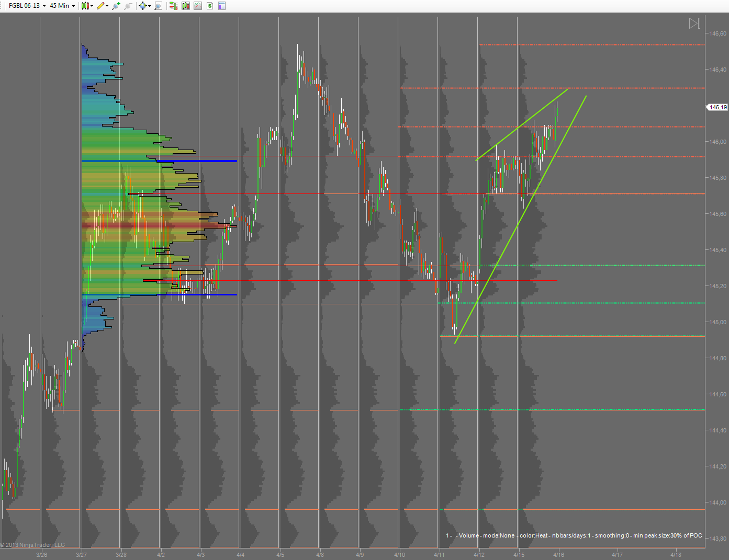Show the Chart Trader panel icon
The image size is (729, 560).
point(173,6)
